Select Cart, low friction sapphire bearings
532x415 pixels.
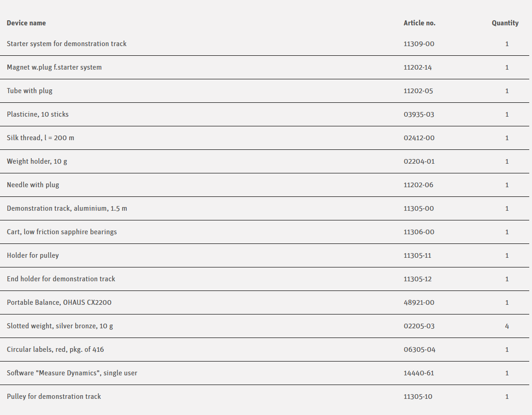click(62, 232)
